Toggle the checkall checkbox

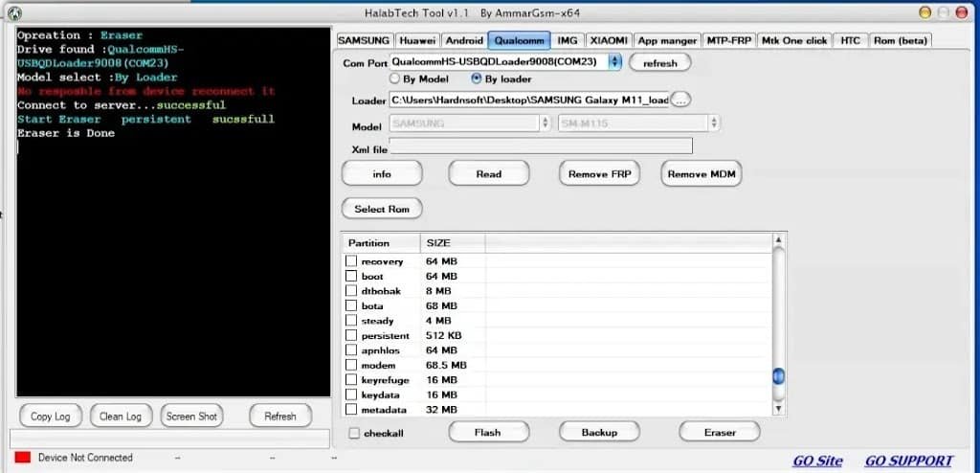tap(354, 433)
